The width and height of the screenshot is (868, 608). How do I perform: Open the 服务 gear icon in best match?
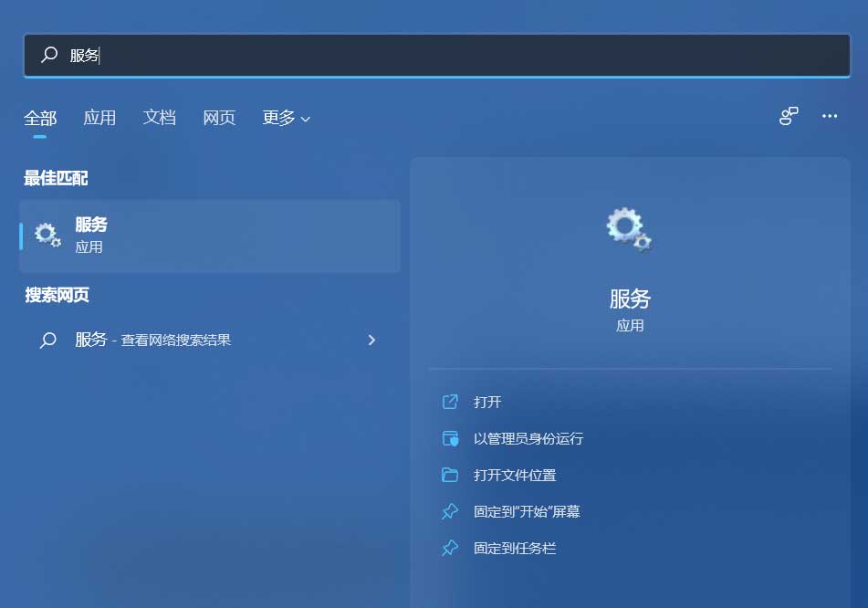[x=47, y=235]
